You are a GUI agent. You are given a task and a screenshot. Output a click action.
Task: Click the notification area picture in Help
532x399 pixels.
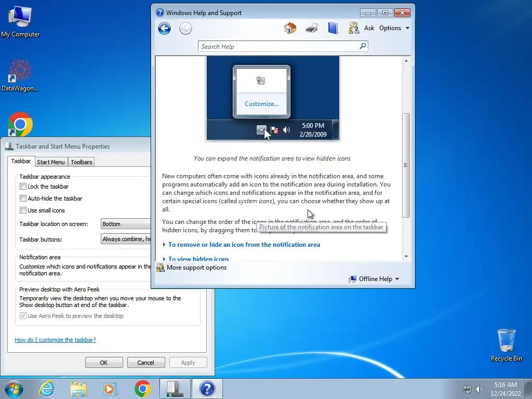click(x=273, y=98)
